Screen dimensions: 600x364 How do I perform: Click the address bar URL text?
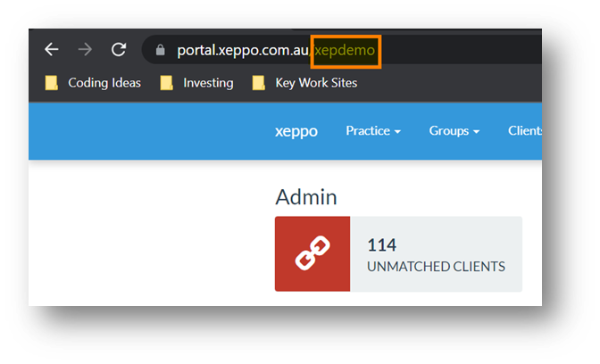click(276, 50)
